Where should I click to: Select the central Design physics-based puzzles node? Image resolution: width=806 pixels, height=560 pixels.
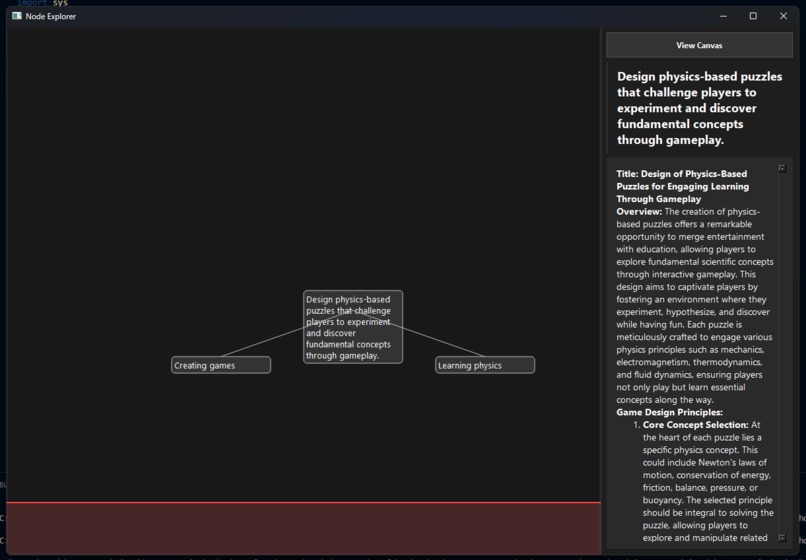click(x=353, y=327)
